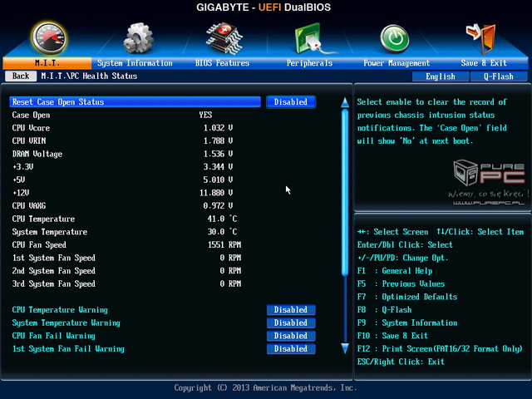Viewport: 532px width, 399px height.
Task: Click the F12 Print Screen help line
Action: point(440,348)
